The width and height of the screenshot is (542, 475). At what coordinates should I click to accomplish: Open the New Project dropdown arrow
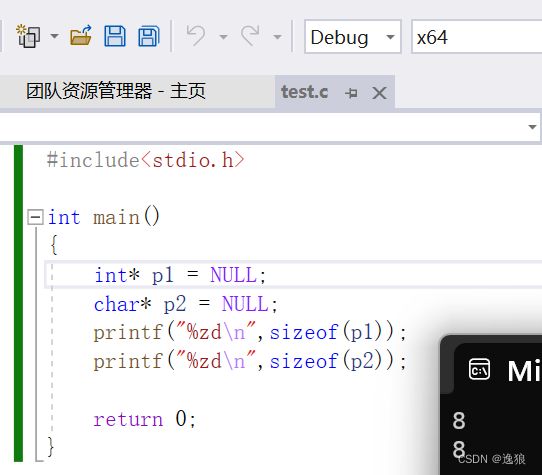(55, 36)
